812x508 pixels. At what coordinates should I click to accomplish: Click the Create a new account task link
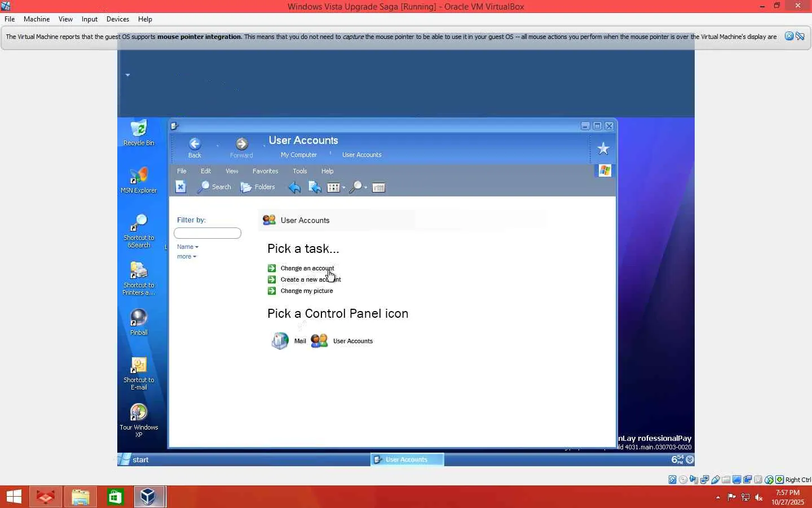(x=311, y=279)
